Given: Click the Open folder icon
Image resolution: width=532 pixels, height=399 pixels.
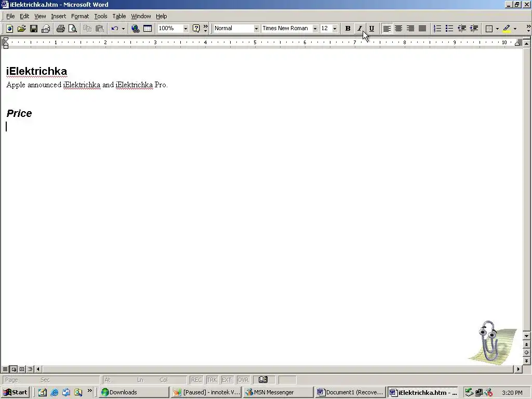Looking at the screenshot, I should pos(21,29).
